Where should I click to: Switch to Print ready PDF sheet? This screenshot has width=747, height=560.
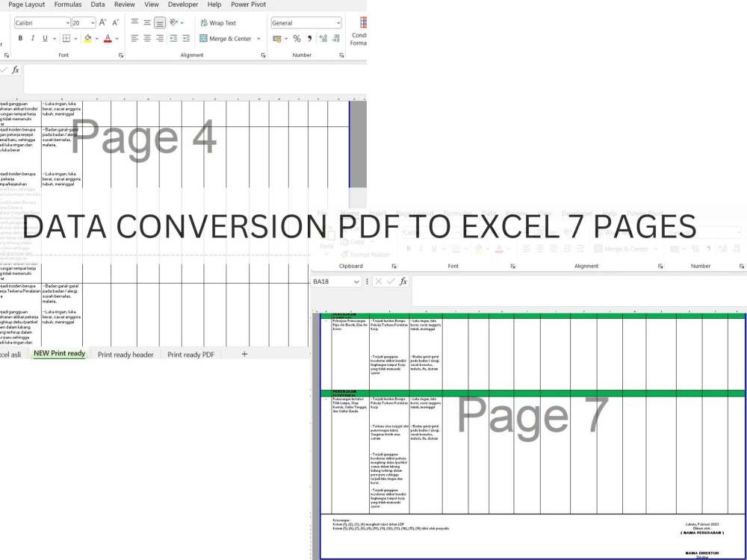point(191,354)
